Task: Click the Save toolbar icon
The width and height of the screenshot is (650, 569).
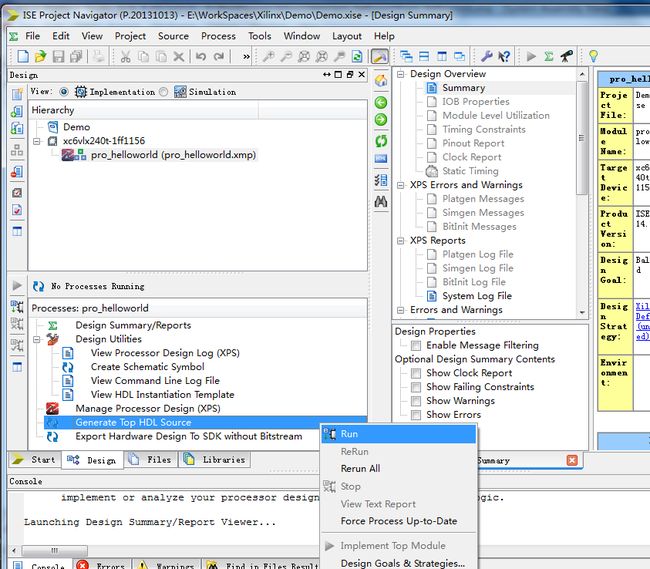Action: [58, 56]
